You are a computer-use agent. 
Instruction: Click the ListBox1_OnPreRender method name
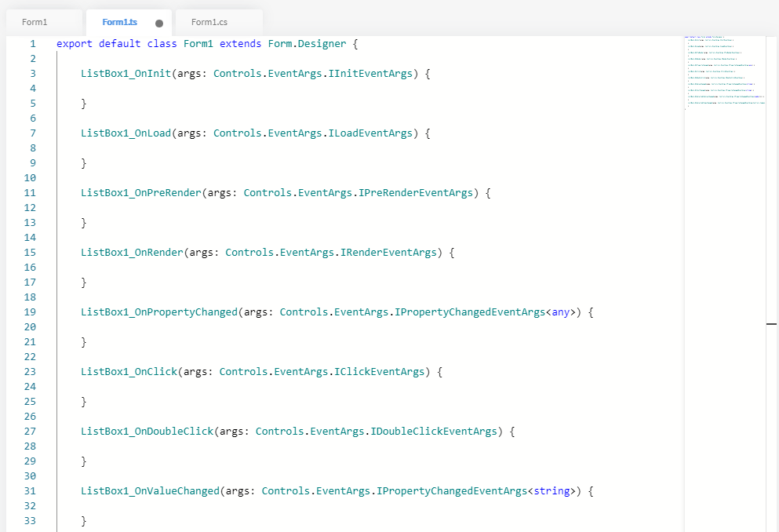140,193
